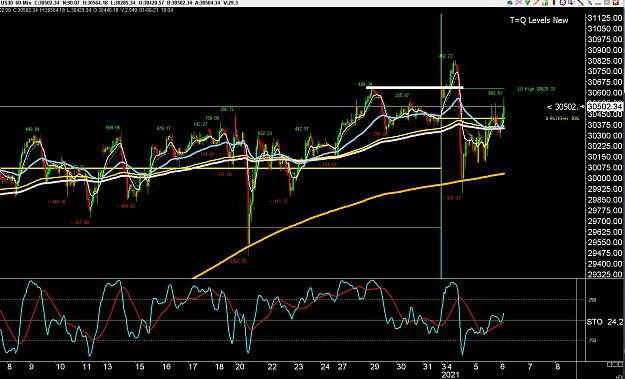Click the '10 High' green level label

pyautogui.click(x=536, y=89)
